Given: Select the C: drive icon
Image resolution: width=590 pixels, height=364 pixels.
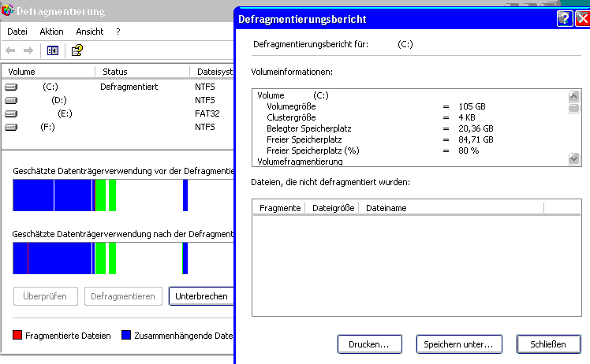Looking at the screenshot, I should point(11,87).
